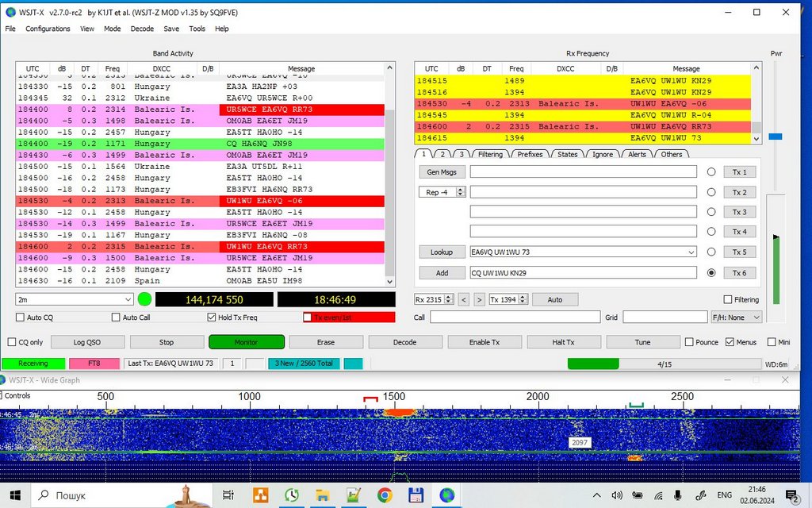Open the Decode menu

point(142,29)
